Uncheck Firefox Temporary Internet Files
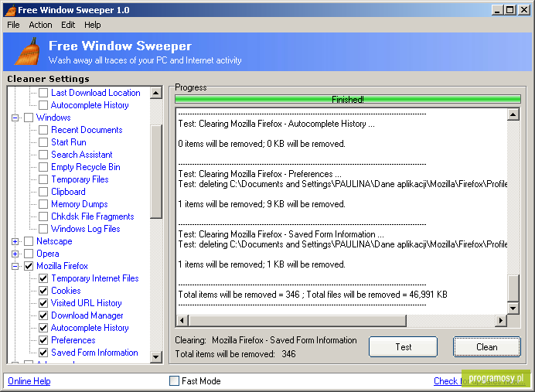535x392 pixels. tap(43, 278)
